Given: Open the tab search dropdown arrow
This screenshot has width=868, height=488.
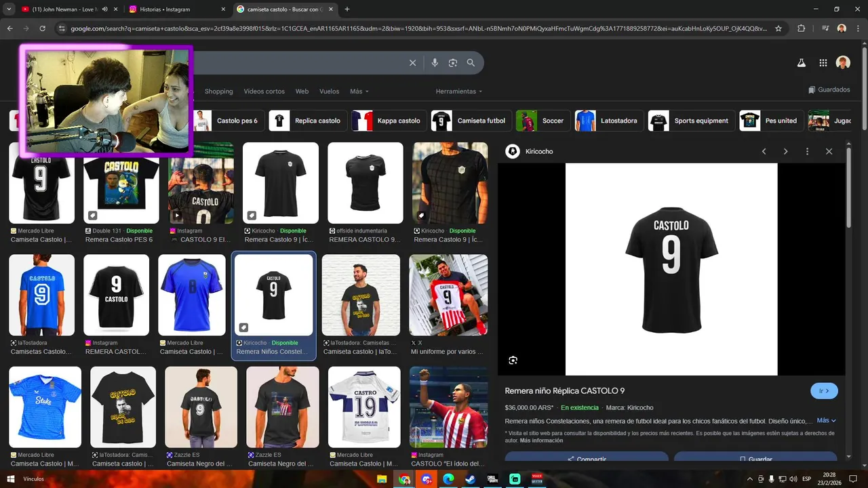Looking at the screenshot, I should [9, 9].
